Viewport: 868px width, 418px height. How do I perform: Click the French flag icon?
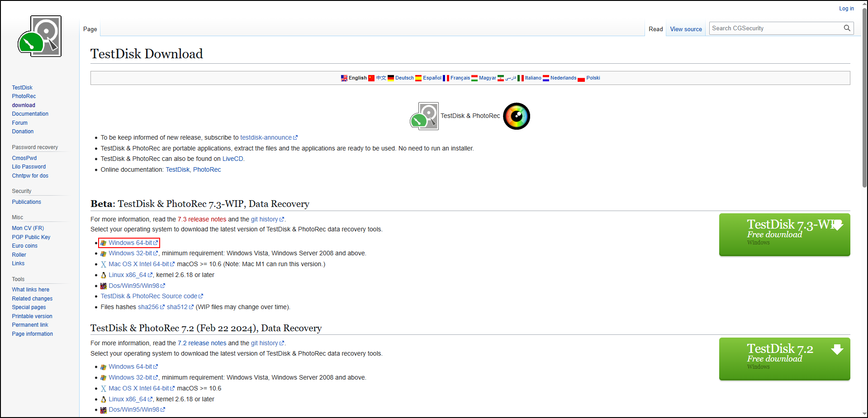pos(446,78)
